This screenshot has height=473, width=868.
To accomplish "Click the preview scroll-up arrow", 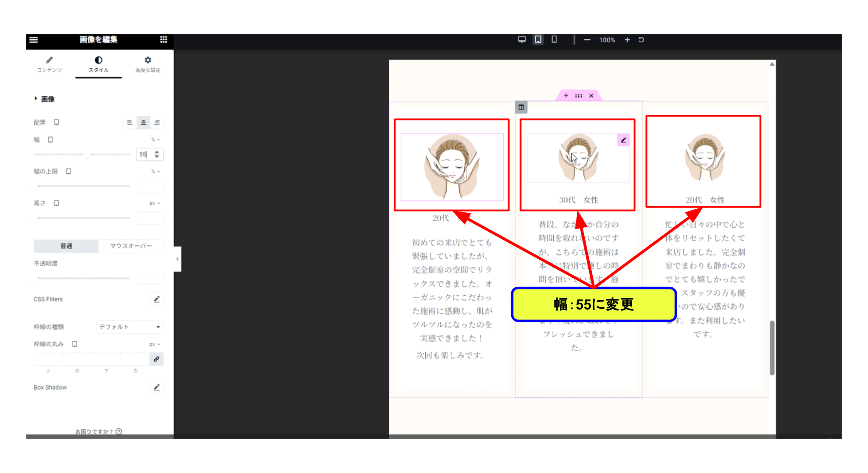I will click(x=772, y=64).
